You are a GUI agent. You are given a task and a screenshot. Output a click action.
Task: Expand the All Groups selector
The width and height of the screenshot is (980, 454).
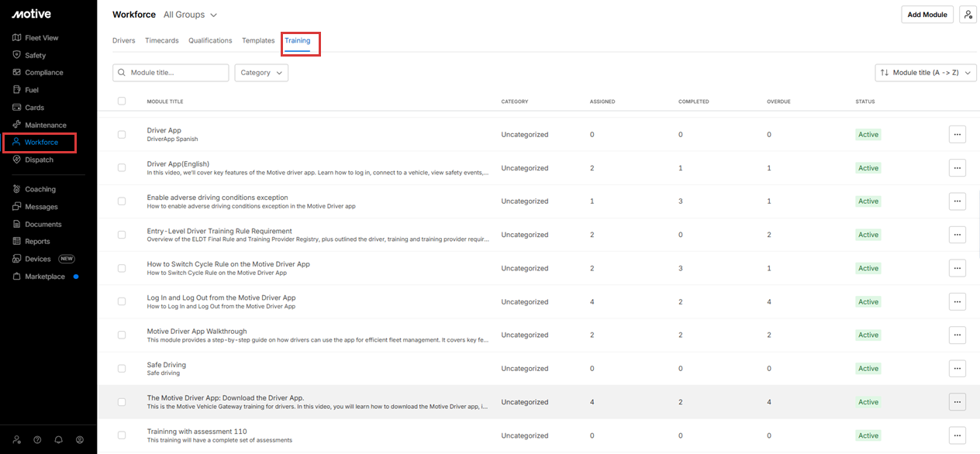190,15
